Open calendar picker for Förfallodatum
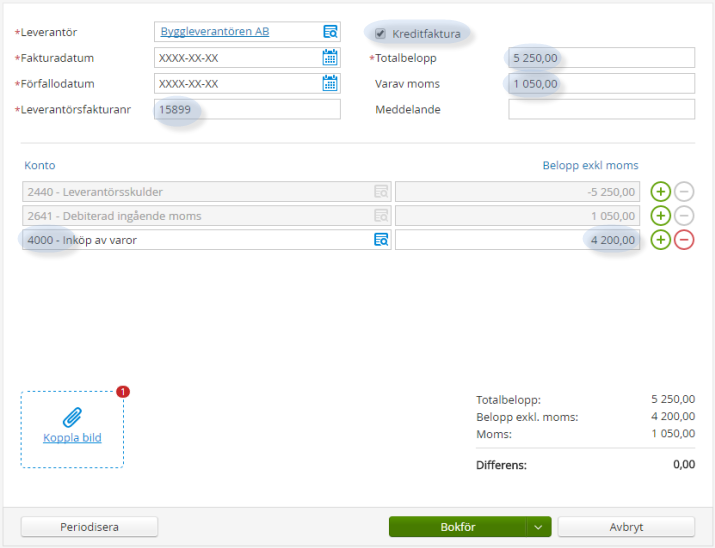 coord(330,84)
